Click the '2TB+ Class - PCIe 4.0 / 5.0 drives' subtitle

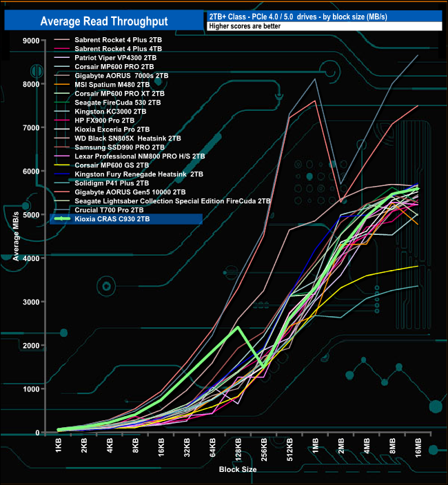298,17
